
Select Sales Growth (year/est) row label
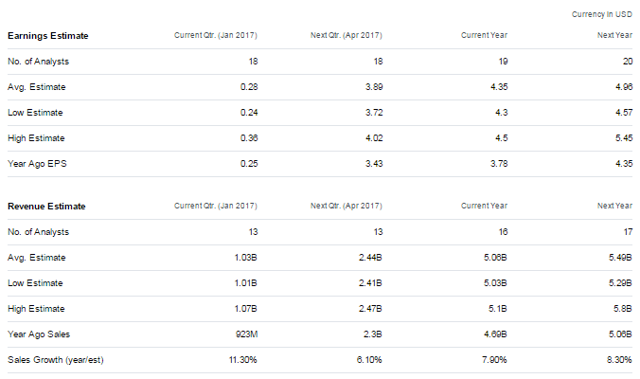56,360
